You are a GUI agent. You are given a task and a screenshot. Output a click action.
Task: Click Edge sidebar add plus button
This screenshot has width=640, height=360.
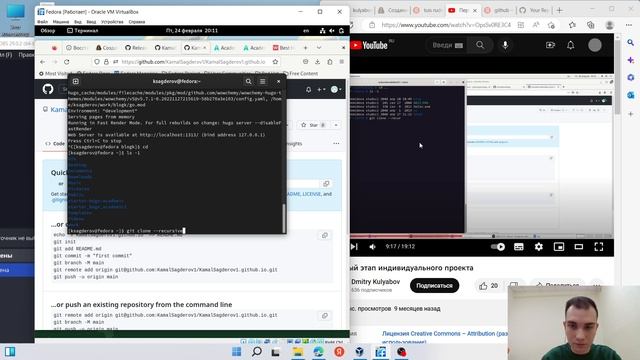[631, 114]
